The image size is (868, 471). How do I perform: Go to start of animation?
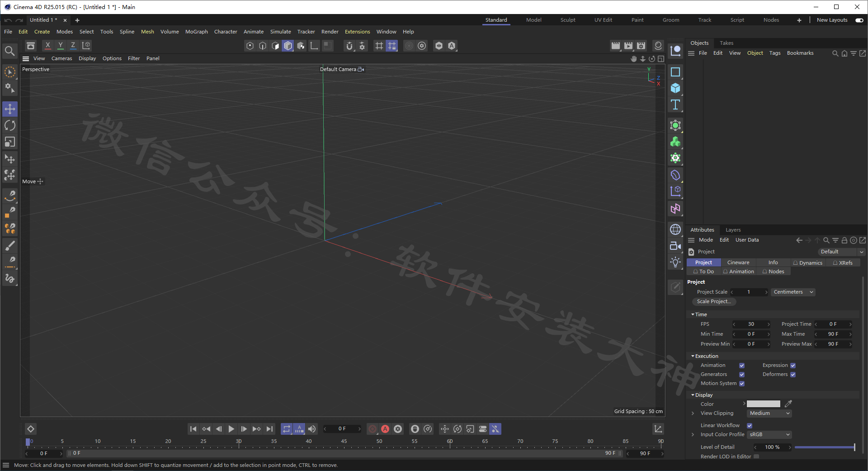coord(193,429)
